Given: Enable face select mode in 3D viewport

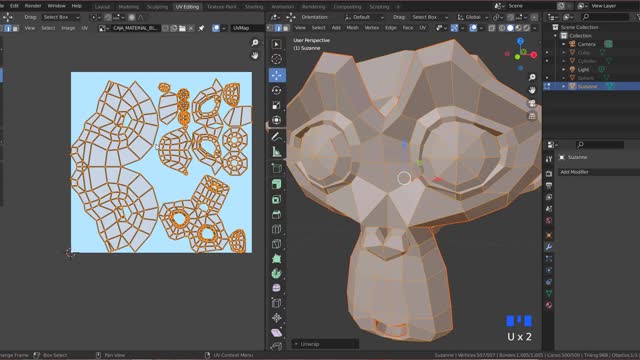Looking at the screenshot, I should 286,28.
